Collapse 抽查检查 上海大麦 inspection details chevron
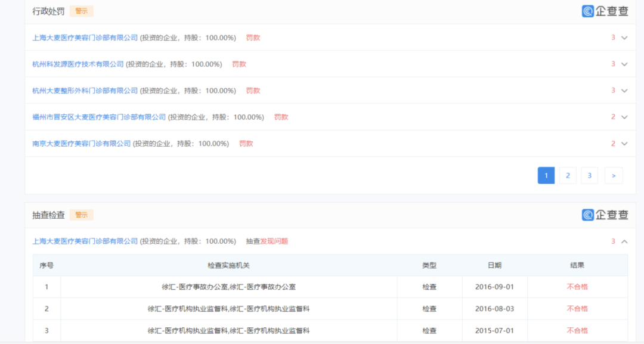The image size is (644, 344). [624, 241]
